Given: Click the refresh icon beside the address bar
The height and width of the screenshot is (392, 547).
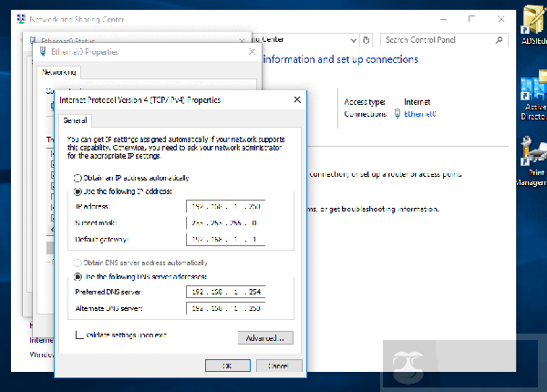Looking at the screenshot, I should (x=366, y=40).
